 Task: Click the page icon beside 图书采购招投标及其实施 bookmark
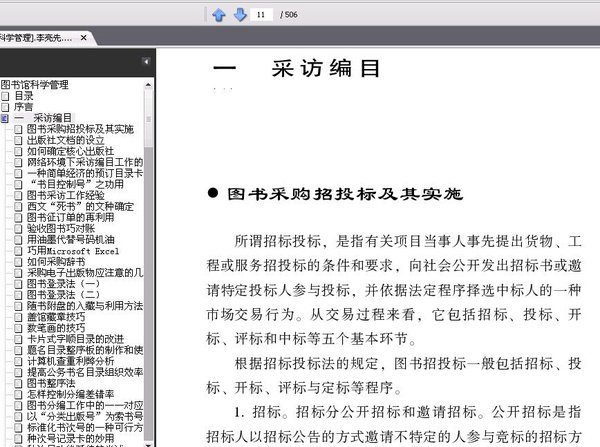click(x=18, y=129)
